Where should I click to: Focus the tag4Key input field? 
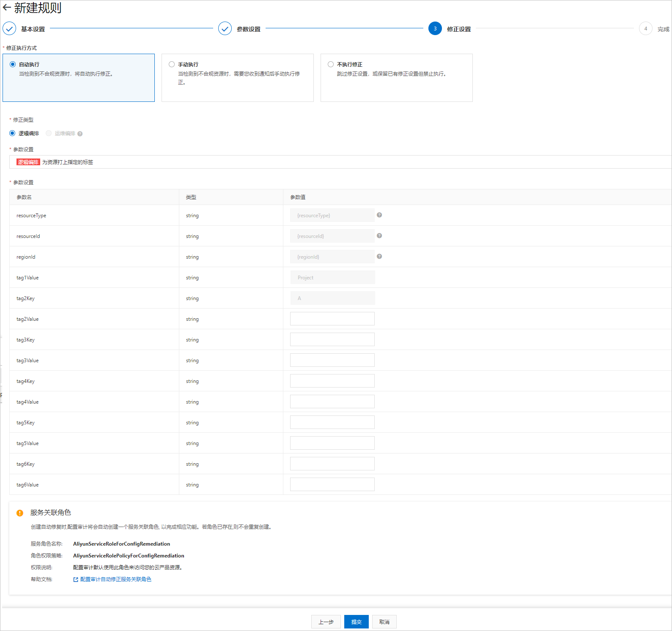332,381
